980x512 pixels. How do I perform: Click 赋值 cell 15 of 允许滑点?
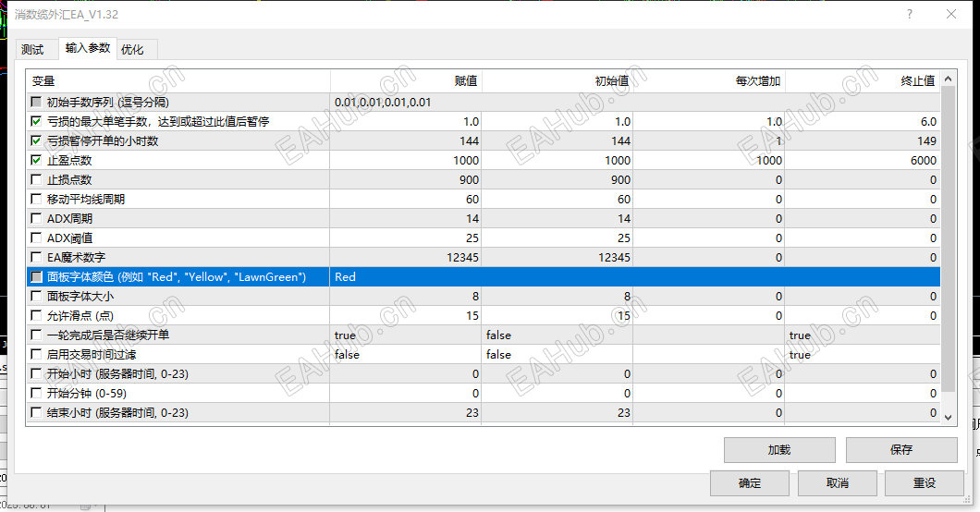tap(406, 316)
